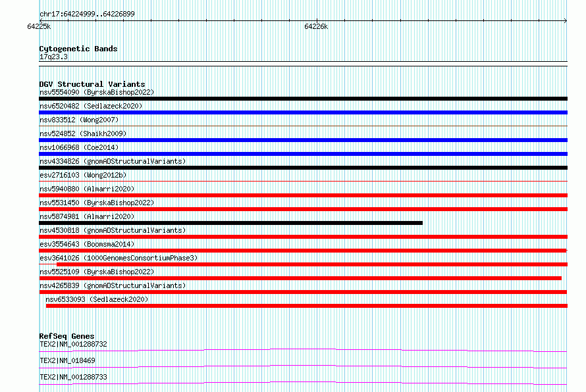This screenshot has height=392, width=586.
Task: Click the 64226k ruler marker
Action: tap(316, 26)
